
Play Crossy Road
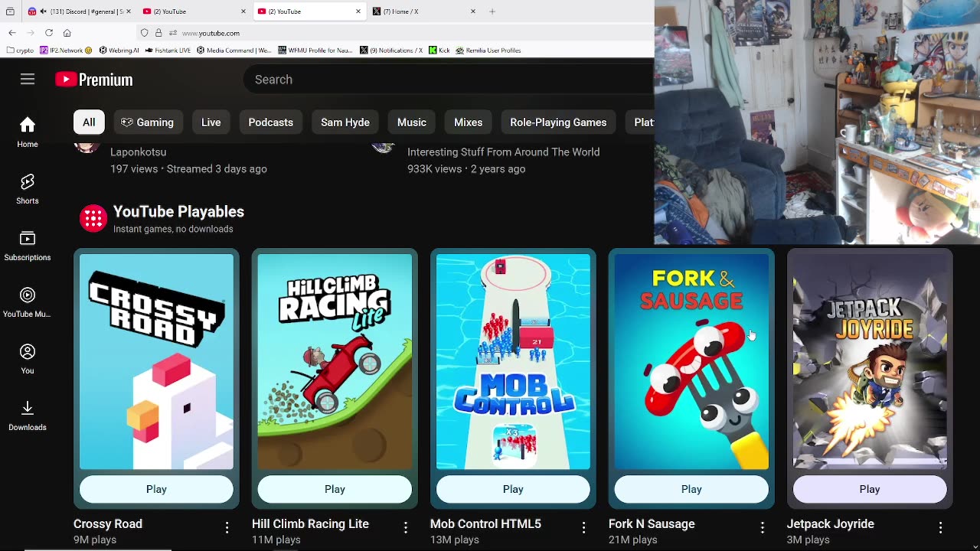click(x=156, y=489)
